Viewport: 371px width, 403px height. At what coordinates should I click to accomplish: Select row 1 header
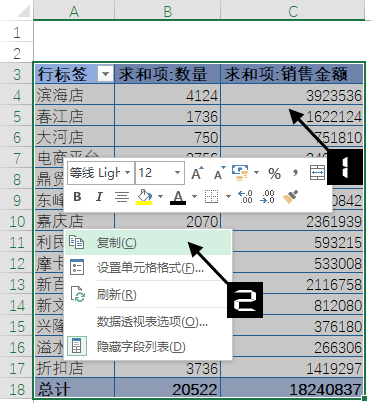coord(17,33)
